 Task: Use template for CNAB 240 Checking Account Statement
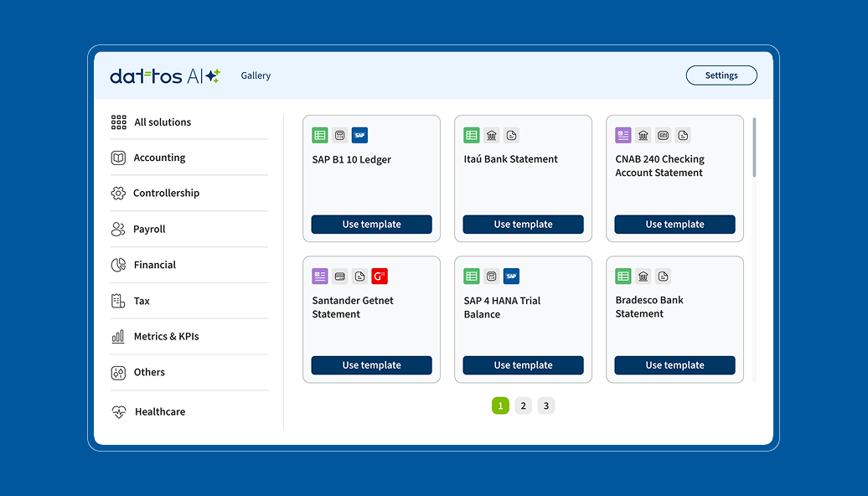[674, 225]
